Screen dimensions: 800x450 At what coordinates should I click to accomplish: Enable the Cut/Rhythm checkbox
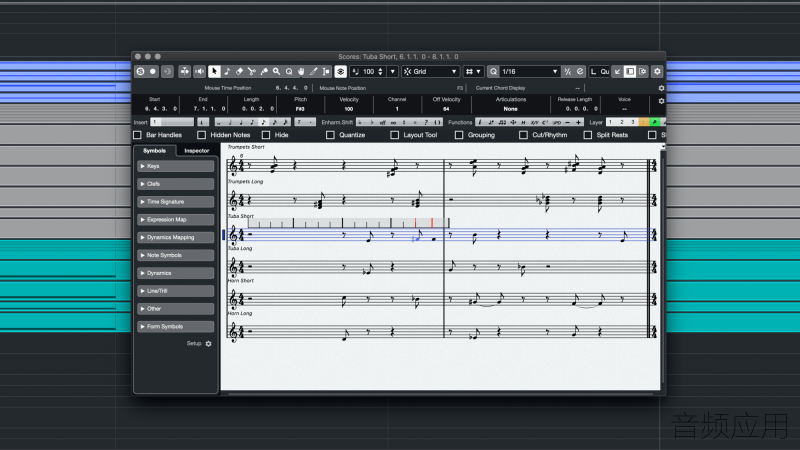523,135
